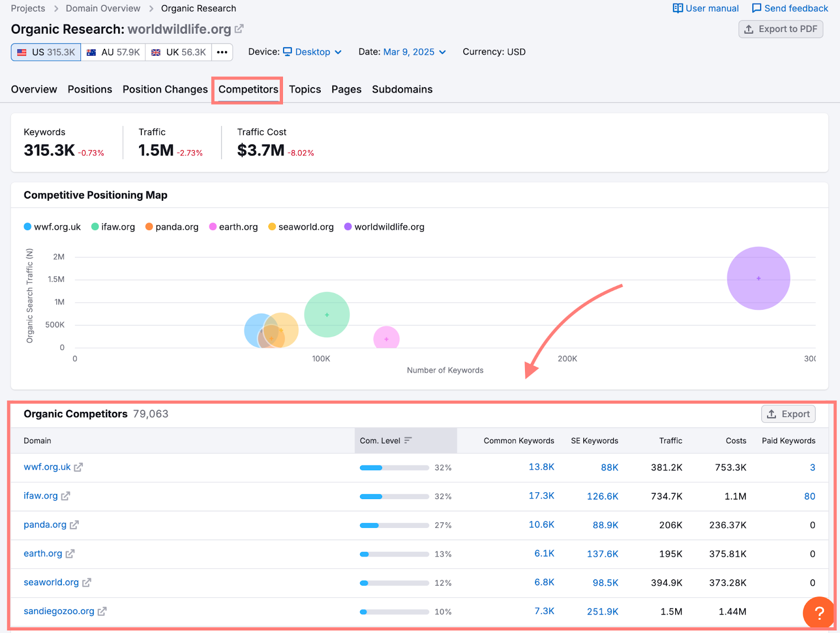
Task: Open wwf.org.uk via its external link icon
Action: pos(79,467)
